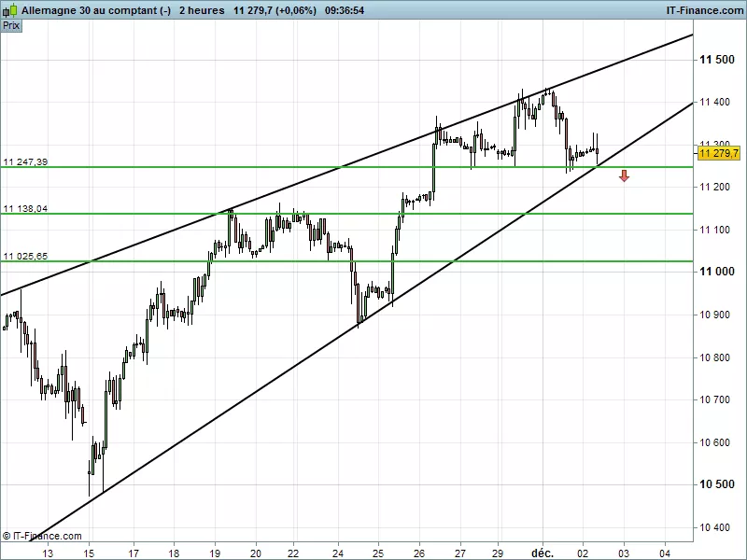Click the 11 025,65 horizontal level label
This screenshot has height=560, width=747.
(25, 256)
